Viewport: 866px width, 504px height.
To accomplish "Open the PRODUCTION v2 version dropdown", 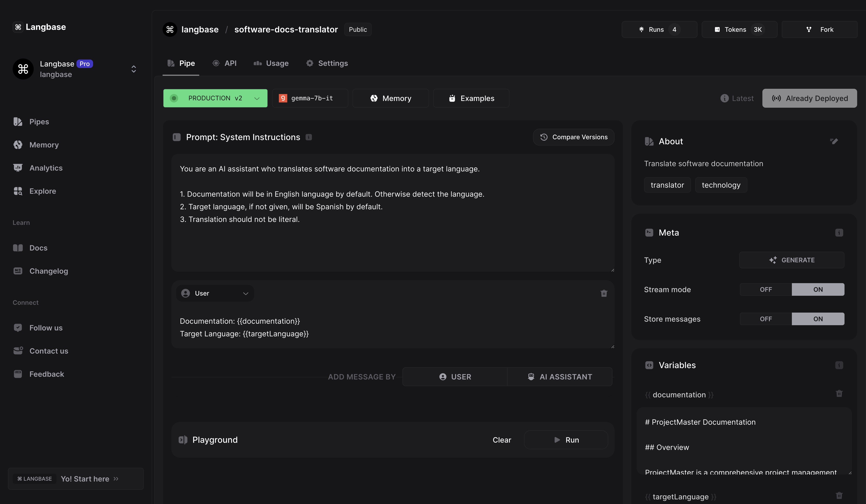I will (x=215, y=98).
